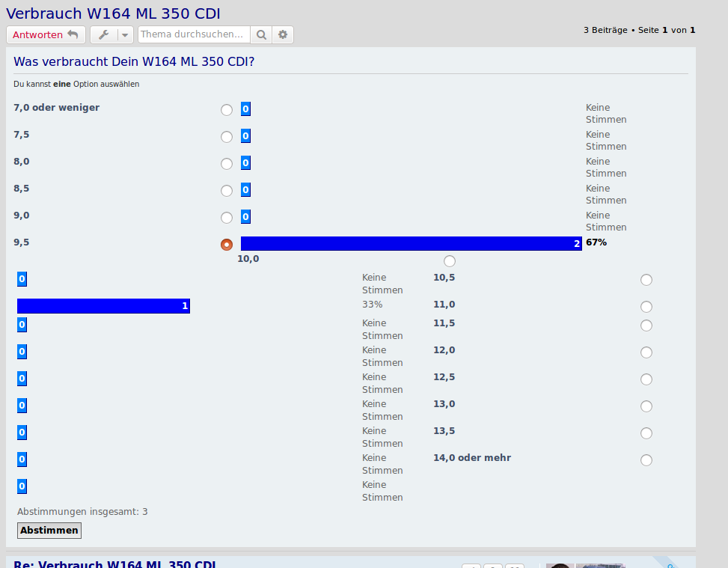Select the 10,5 radio option

646,280
